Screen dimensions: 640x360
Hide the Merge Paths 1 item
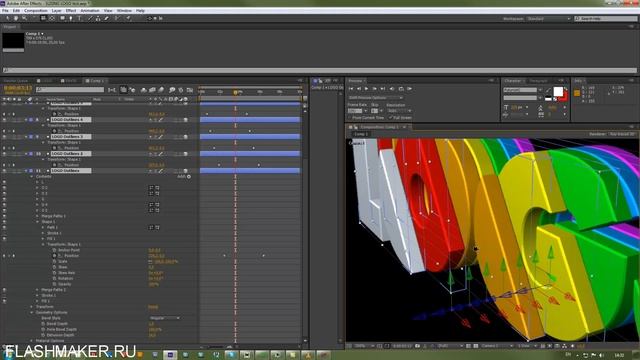point(4,216)
